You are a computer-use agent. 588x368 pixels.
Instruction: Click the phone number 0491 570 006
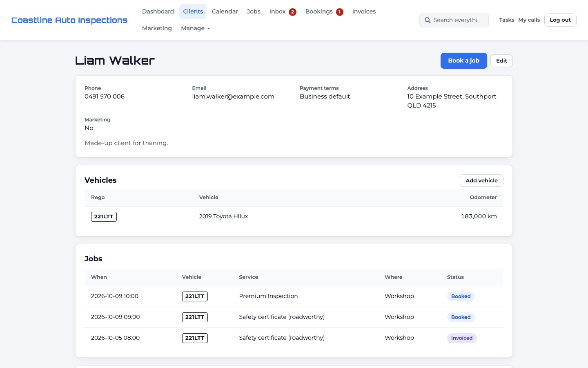click(105, 96)
